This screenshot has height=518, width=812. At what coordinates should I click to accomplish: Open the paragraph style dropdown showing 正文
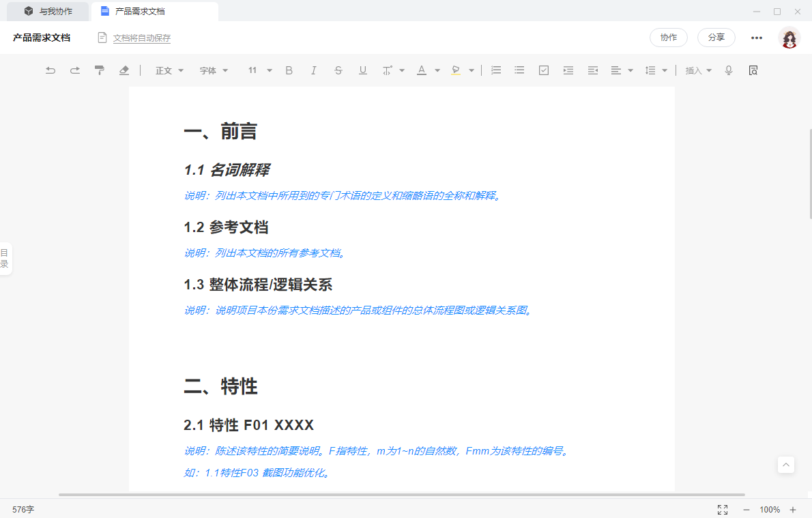click(x=169, y=70)
